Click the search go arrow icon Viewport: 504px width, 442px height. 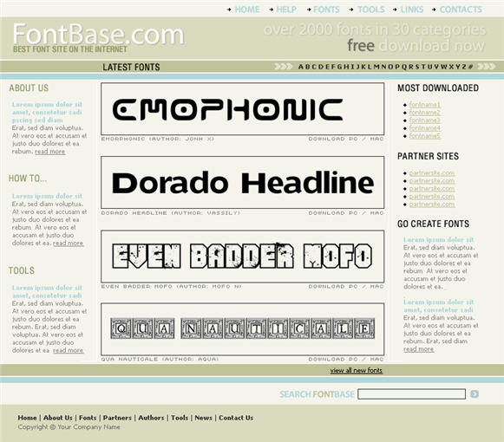475,393
